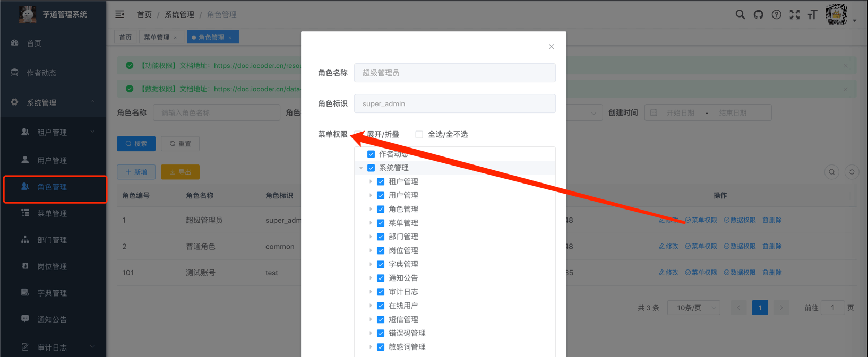The width and height of the screenshot is (868, 357).
Task: Toggle the sidebar hamburger menu icon
Action: point(120,14)
